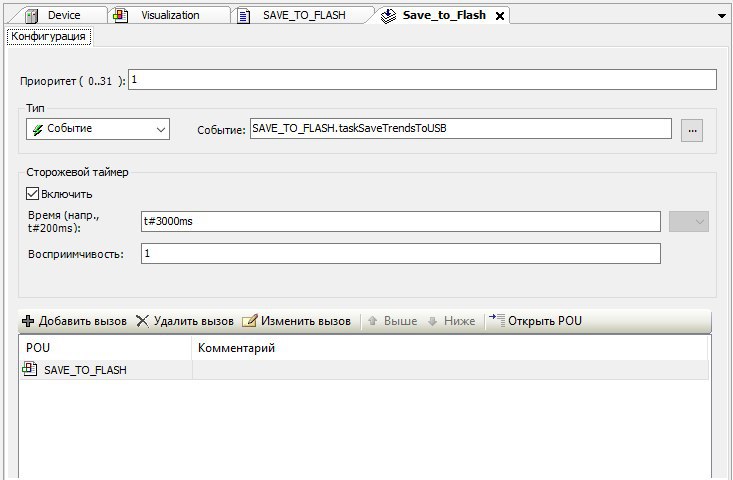Click the Событие event name field
The width and height of the screenshot is (733, 480).
[x=460, y=129]
